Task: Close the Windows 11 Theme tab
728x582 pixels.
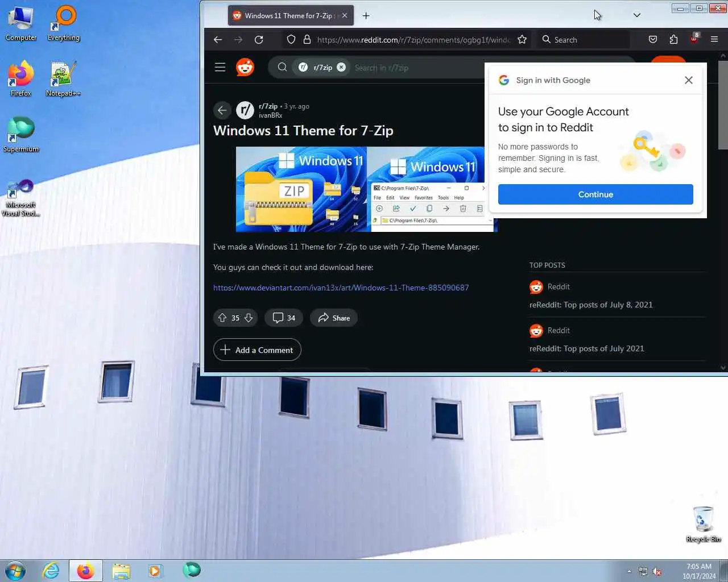Action: (x=344, y=16)
